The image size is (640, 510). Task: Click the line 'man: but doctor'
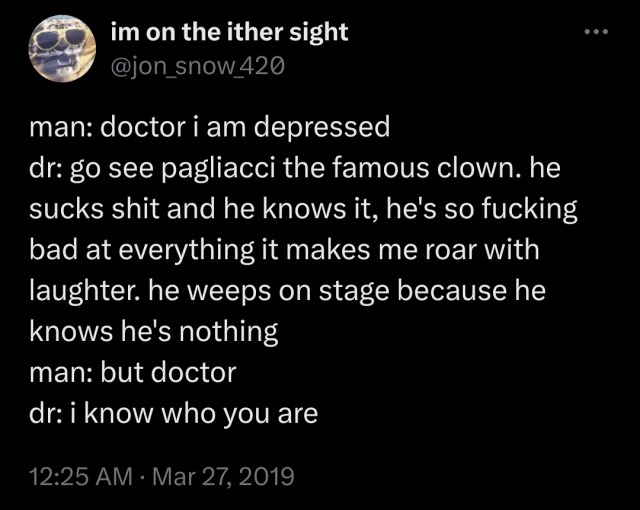pos(133,372)
